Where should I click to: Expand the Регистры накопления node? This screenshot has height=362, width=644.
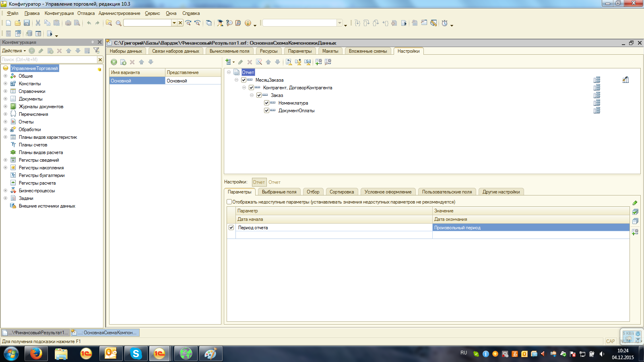(x=5, y=168)
